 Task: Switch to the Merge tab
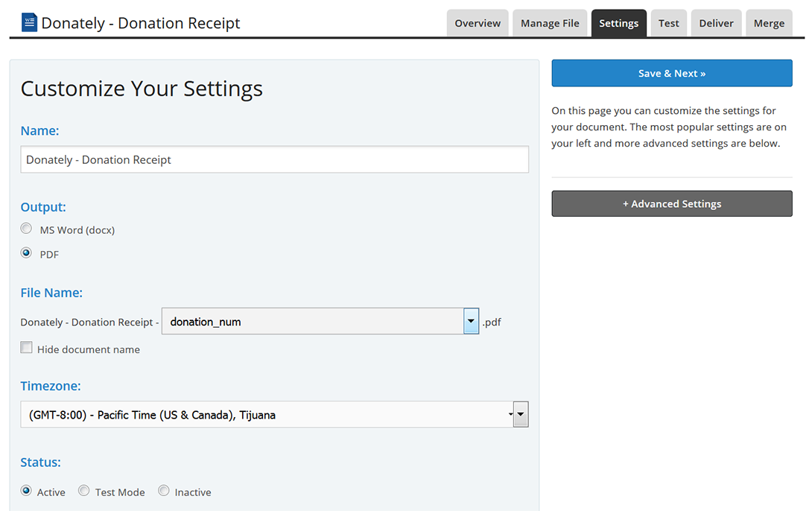[x=769, y=23]
